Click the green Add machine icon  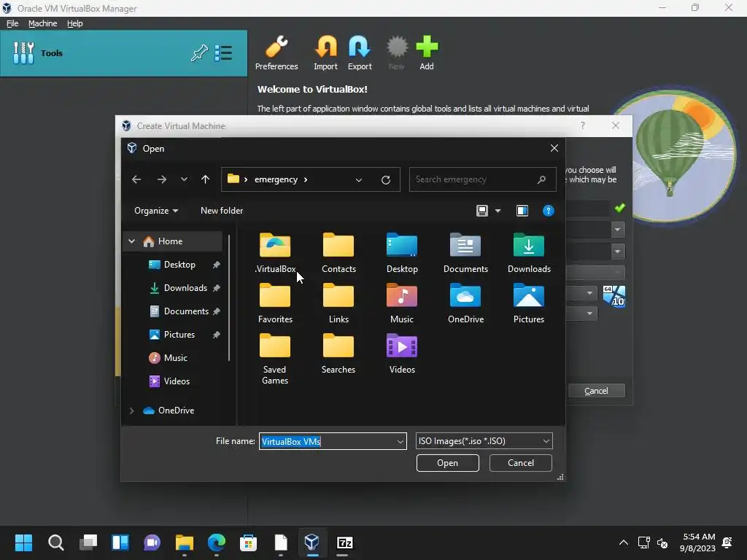426,52
